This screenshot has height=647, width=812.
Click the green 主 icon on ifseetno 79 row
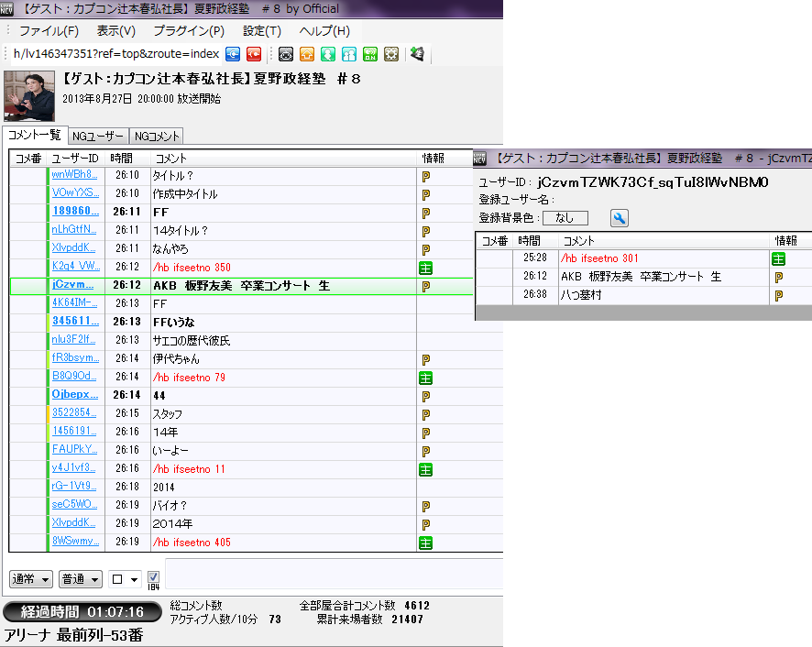coord(425,378)
